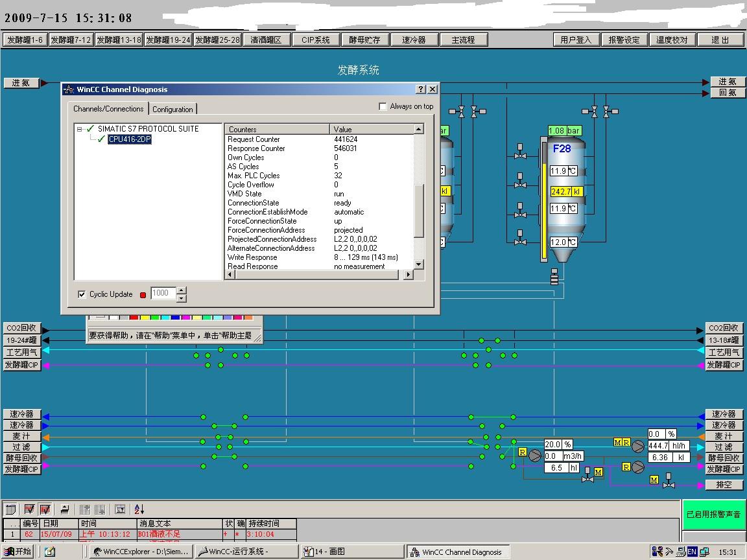Click the quick launch desktop icon on taskbar
The height and width of the screenshot is (560, 747).
coord(50,552)
